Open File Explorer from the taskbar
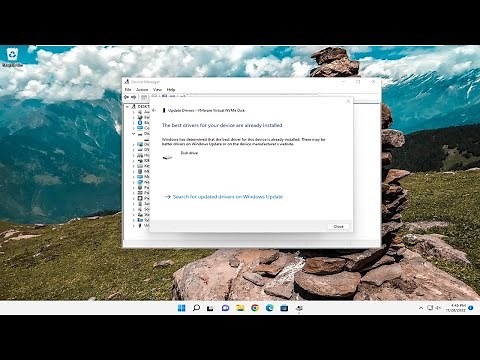 (240, 308)
